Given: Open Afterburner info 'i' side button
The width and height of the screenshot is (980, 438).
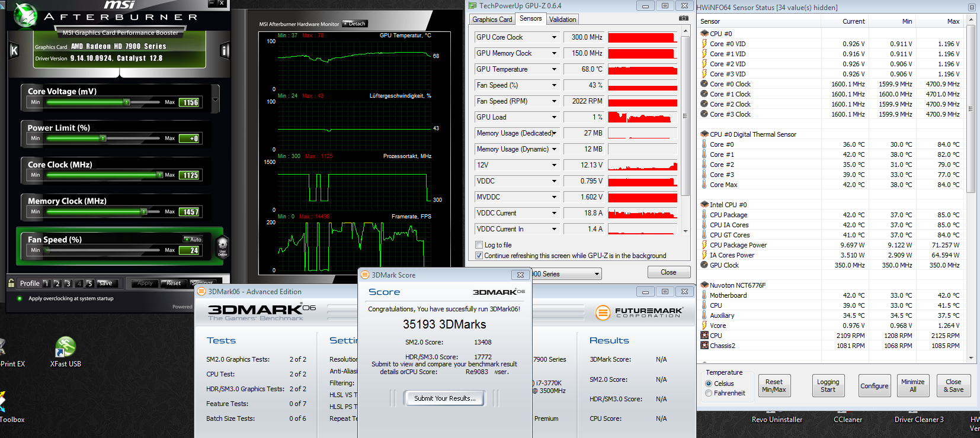Looking at the screenshot, I should pos(225,50).
